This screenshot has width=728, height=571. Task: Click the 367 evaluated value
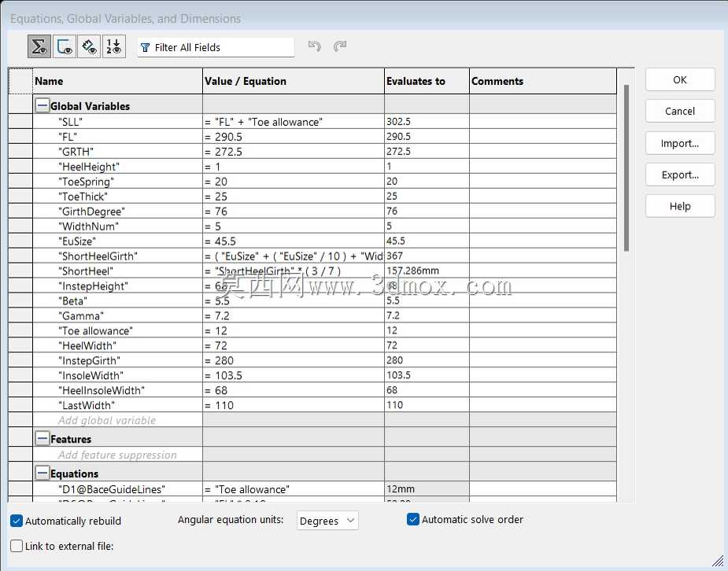(x=394, y=256)
